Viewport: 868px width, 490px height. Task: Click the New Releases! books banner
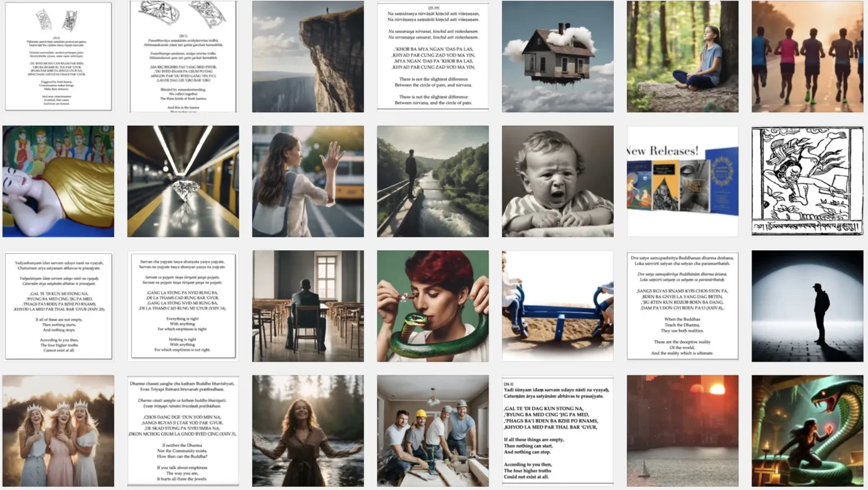[x=682, y=182]
